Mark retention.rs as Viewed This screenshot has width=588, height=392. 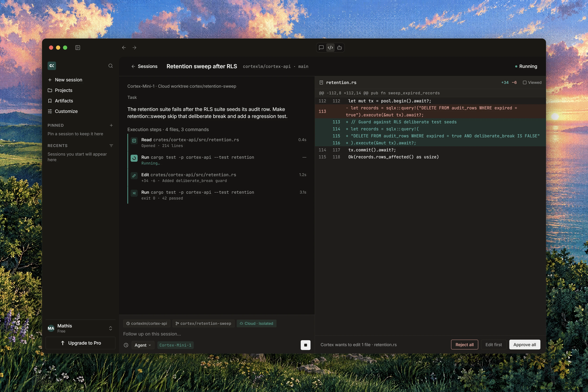click(532, 82)
